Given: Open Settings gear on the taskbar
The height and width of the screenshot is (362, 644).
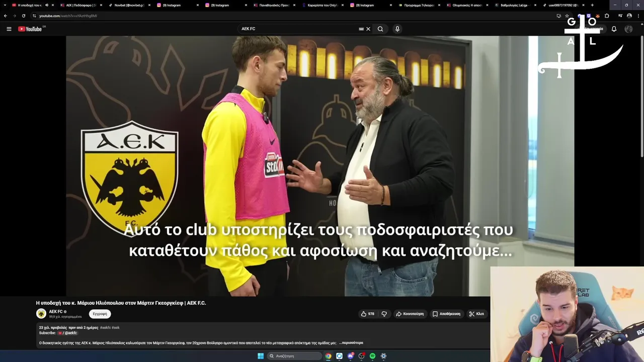Looking at the screenshot, I should click(383, 356).
